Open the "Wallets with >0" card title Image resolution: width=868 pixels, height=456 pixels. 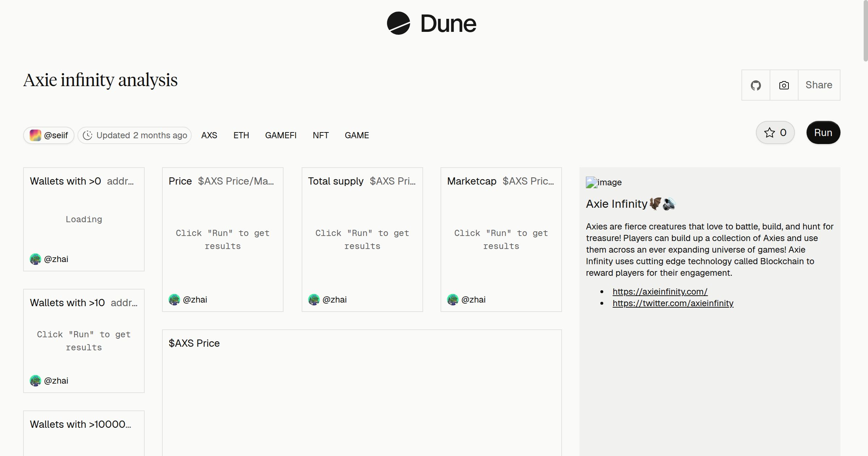coord(65,181)
